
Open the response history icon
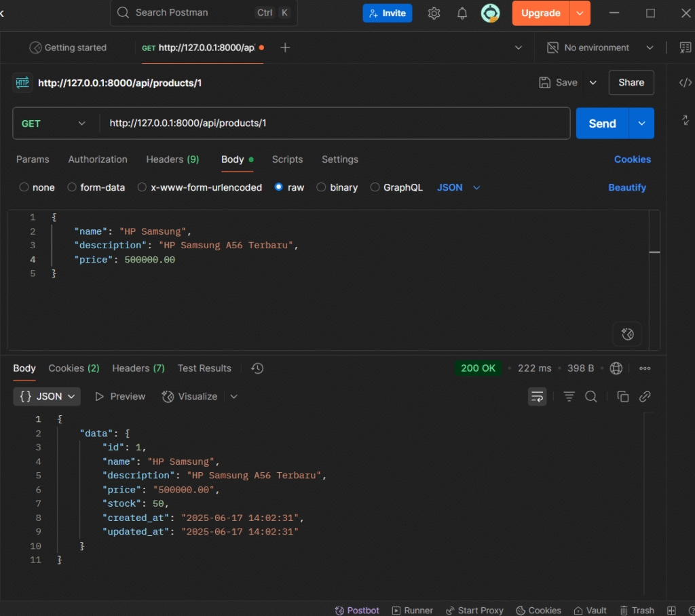[x=257, y=368]
